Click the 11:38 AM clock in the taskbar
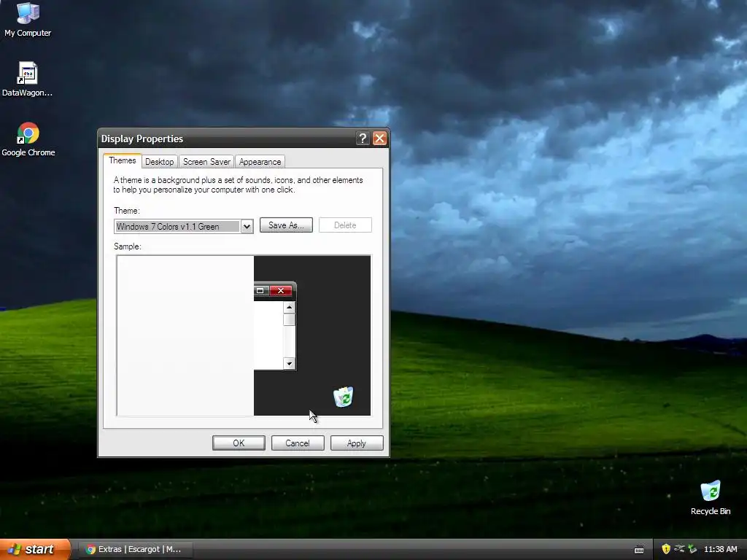The height and width of the screenshot is (560, 747). point(720,549)
